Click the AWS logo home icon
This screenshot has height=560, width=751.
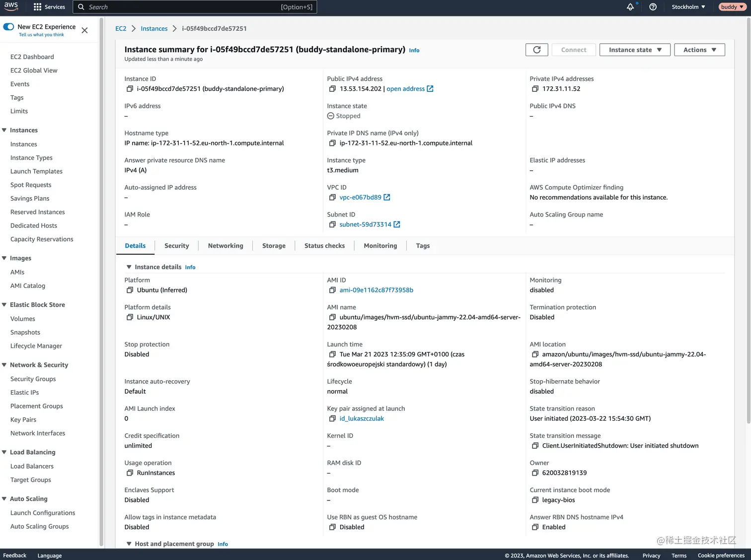pyautogui.click(x=11, y=6)
